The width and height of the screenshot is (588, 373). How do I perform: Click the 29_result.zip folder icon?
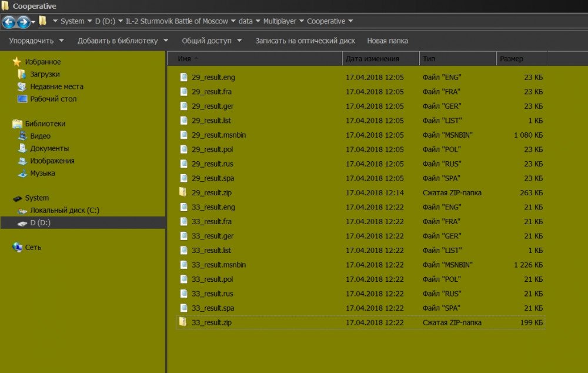[183, 192]
